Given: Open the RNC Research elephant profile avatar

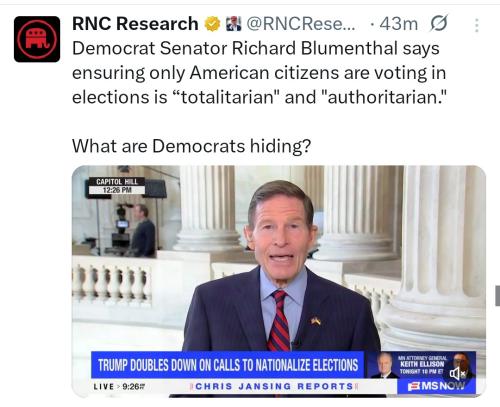Looking at the screenshot, I should pos(37,39).
